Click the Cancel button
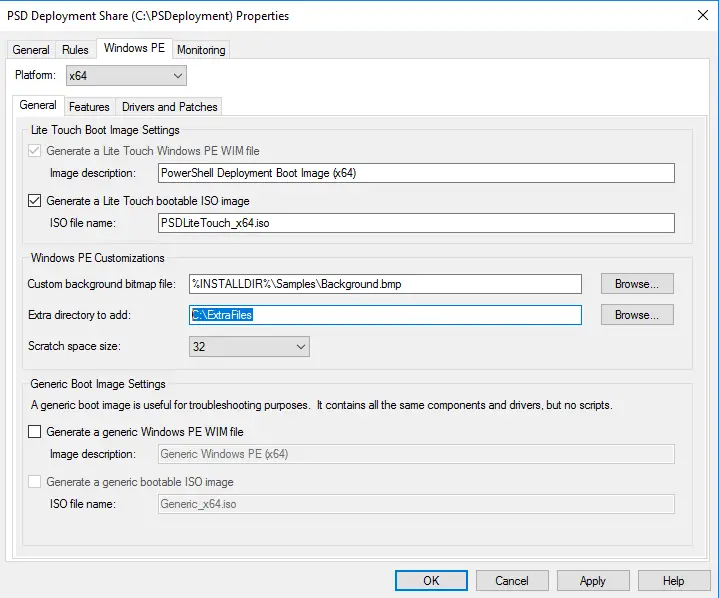Viewport: 719px width, 598px height. coord(512,581)
